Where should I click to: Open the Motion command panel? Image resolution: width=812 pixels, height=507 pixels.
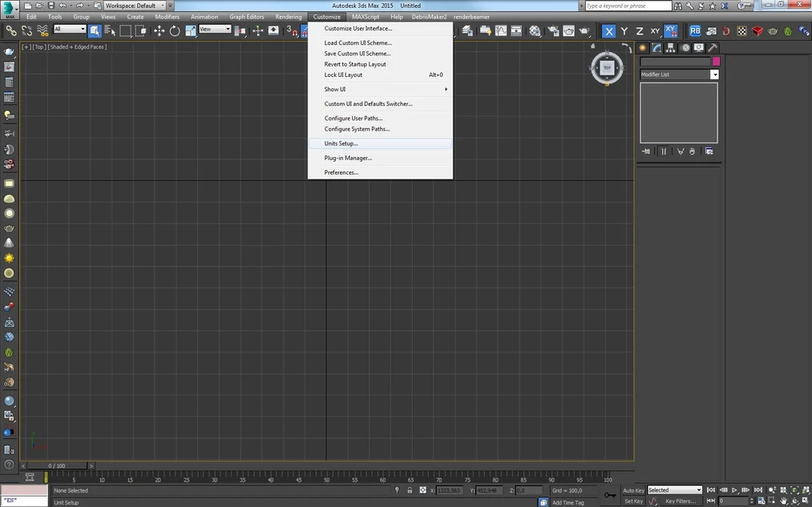click(685, 48)
